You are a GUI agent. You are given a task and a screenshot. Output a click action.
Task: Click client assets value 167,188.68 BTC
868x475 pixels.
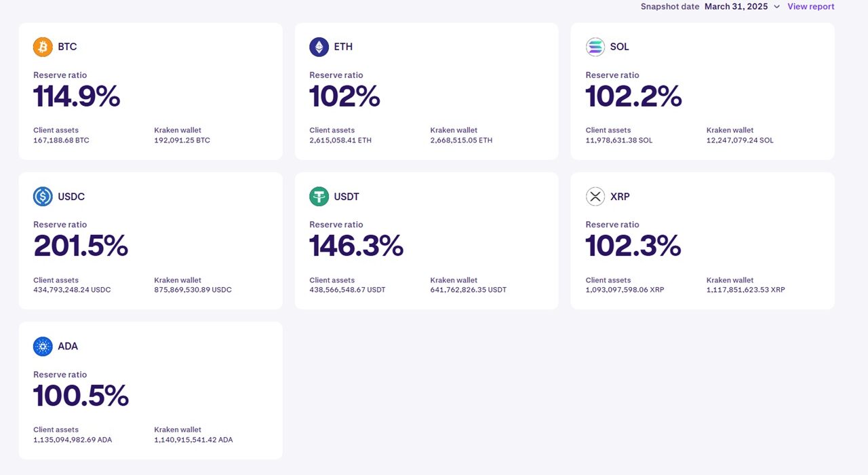(x=61, y=140)
